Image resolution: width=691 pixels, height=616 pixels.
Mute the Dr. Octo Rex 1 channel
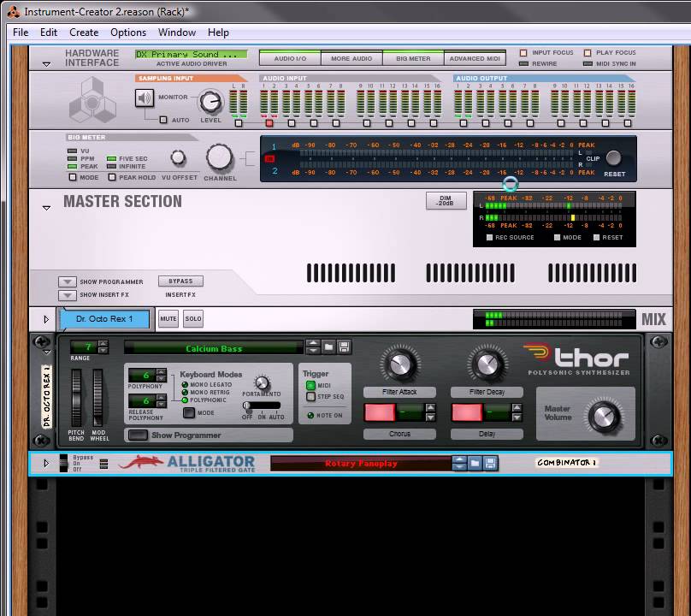point(168,319)
